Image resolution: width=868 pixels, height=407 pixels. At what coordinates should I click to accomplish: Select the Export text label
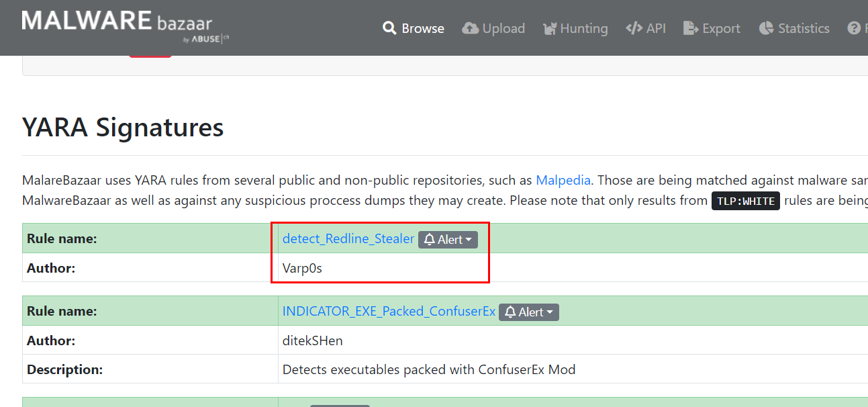pos(721,28)
